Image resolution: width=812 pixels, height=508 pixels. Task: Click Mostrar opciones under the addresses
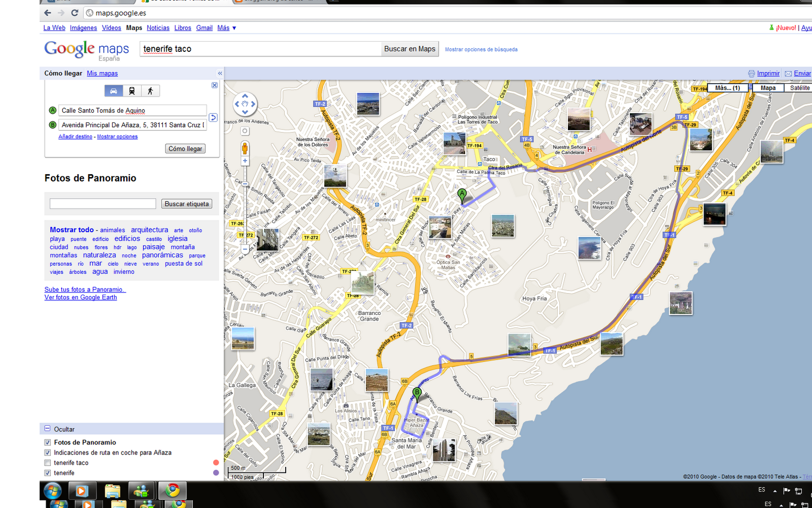[x=117, y=137]
